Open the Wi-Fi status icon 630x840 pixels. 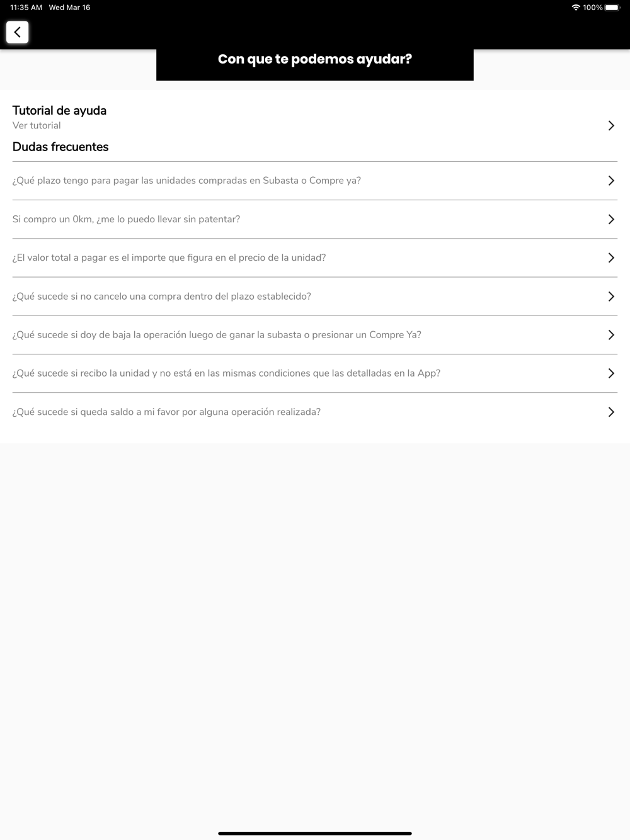tap(575, 8)
